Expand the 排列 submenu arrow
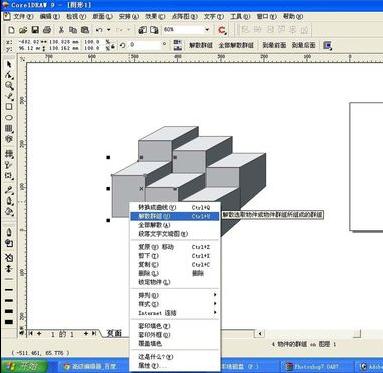The width and height of the screenshot is (383, 373). tap(215, 295)
